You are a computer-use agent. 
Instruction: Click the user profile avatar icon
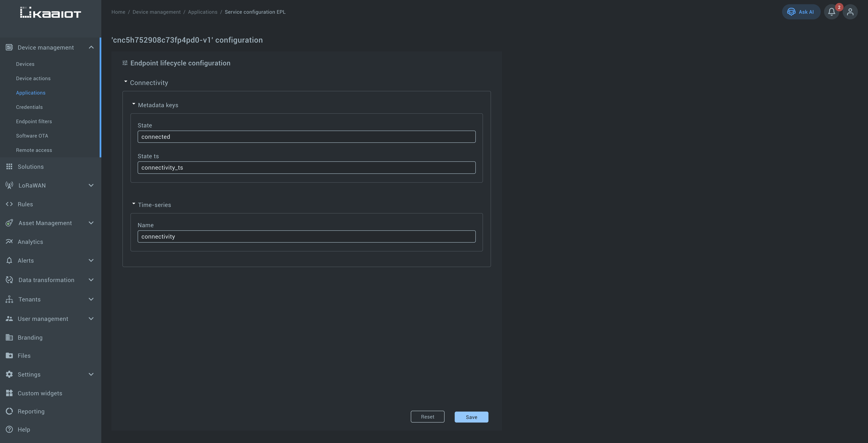(x=850, y=12)
